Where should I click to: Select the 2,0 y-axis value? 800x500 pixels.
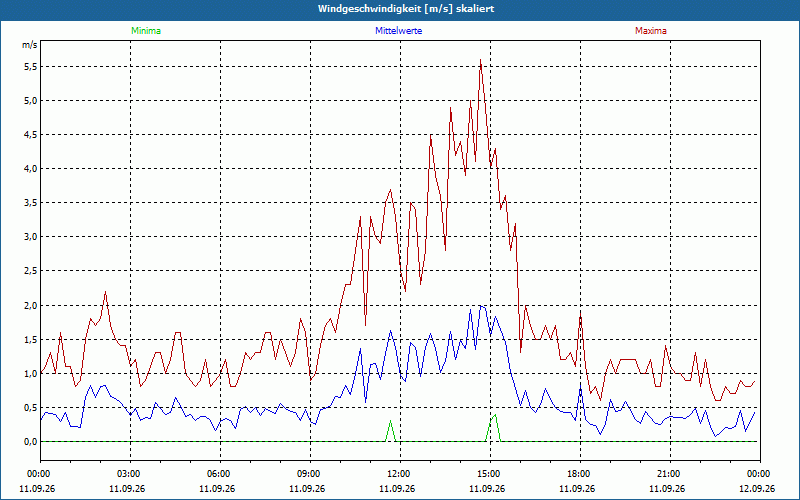tap(31, 306)
